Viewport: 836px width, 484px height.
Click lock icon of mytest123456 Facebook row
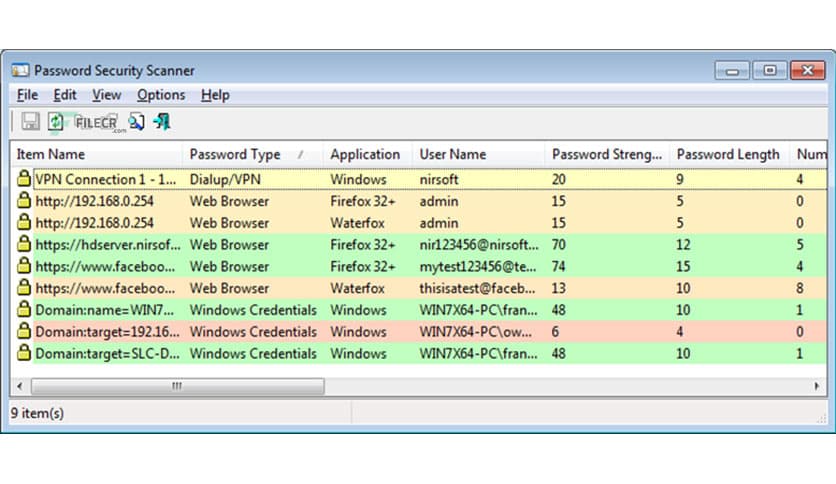(x=23, y=266)
